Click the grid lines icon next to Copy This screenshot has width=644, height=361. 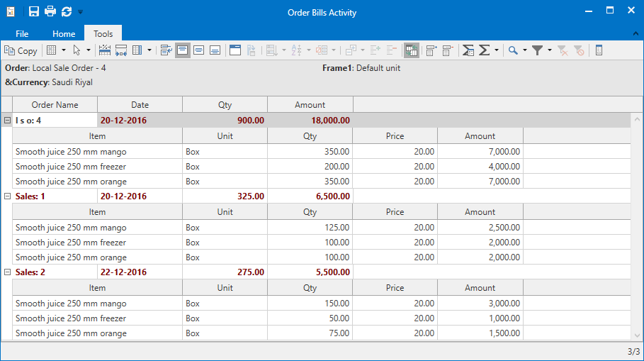[x=51, y=50]
